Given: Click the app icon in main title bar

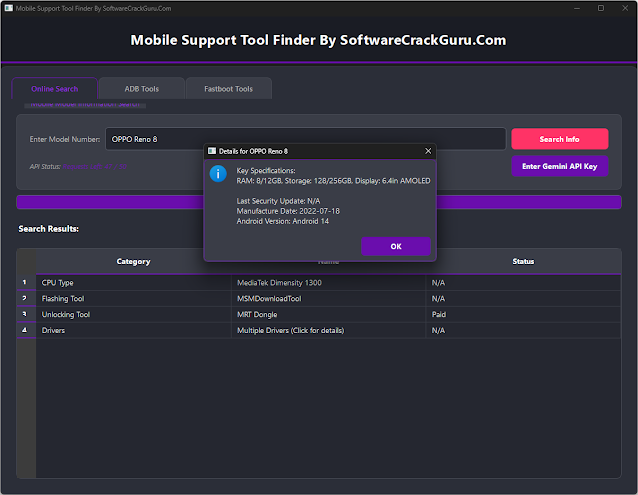Looking at the screenshot, I should pyautogui.click(x=8, y=7).
